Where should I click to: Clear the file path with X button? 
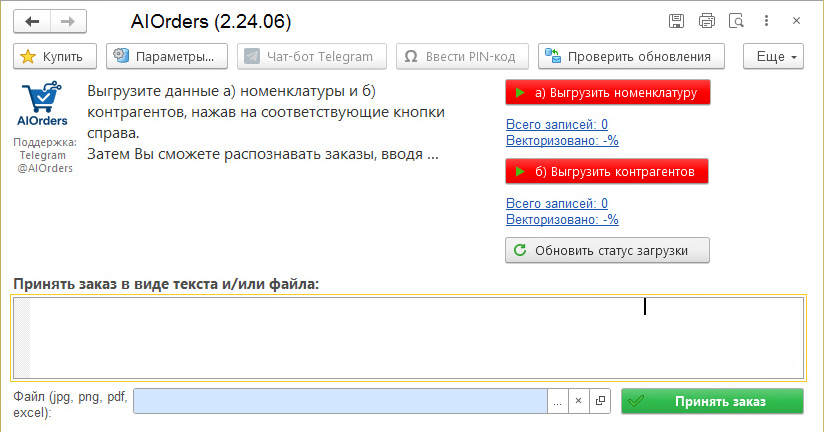tap(578, 401)
